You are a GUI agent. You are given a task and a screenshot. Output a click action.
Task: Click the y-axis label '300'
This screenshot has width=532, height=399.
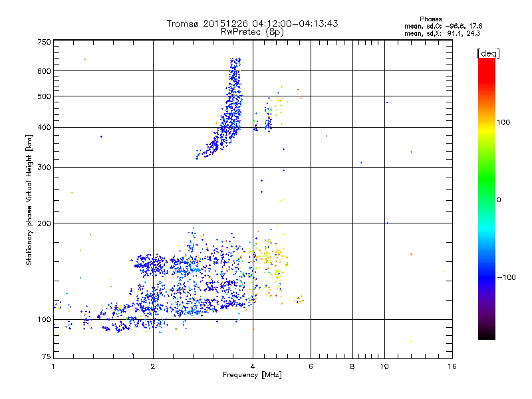(x=44, y=168)
